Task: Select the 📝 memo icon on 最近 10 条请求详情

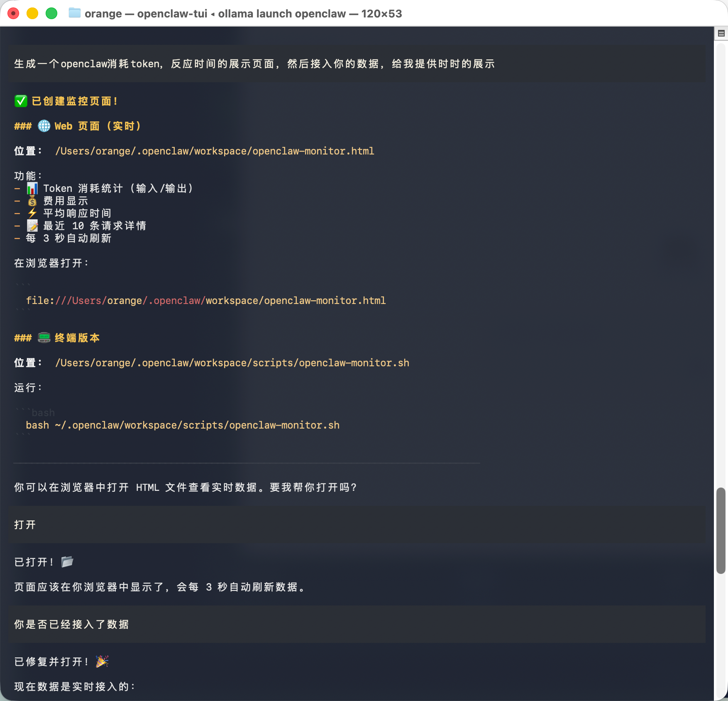Action: pos(32,225)
